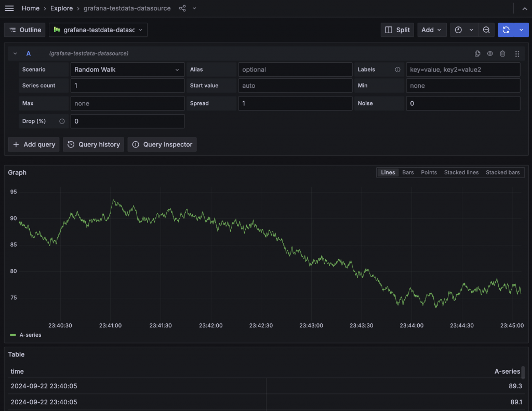This screenshot has width=532, height=411.
Task: Select Stacked bars graph style
Action: point(502,172)
